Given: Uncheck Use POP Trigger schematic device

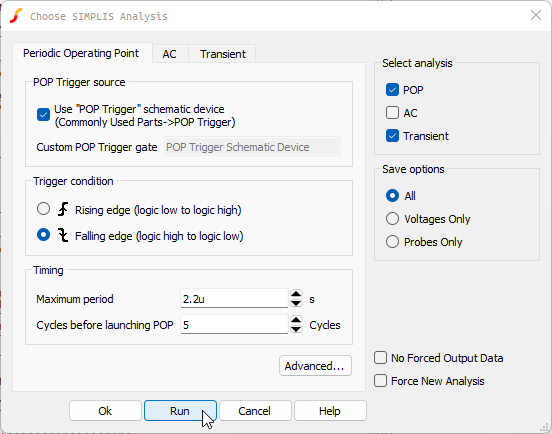Looking at the screenshot, I should coord(43,114).
